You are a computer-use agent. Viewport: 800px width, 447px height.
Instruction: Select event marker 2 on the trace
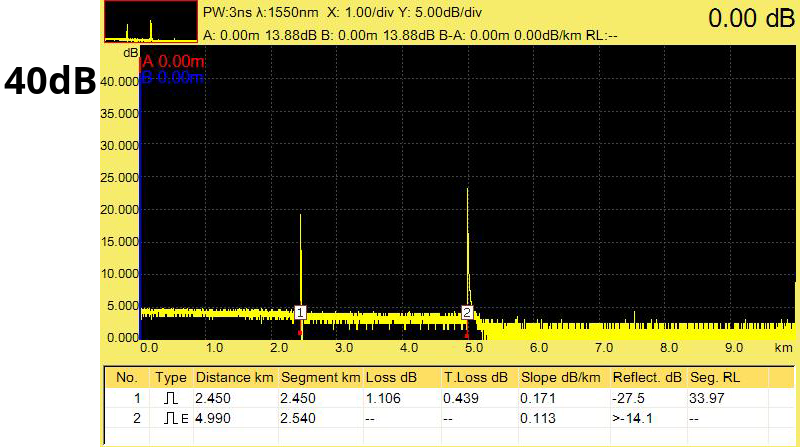coord(467,312)
